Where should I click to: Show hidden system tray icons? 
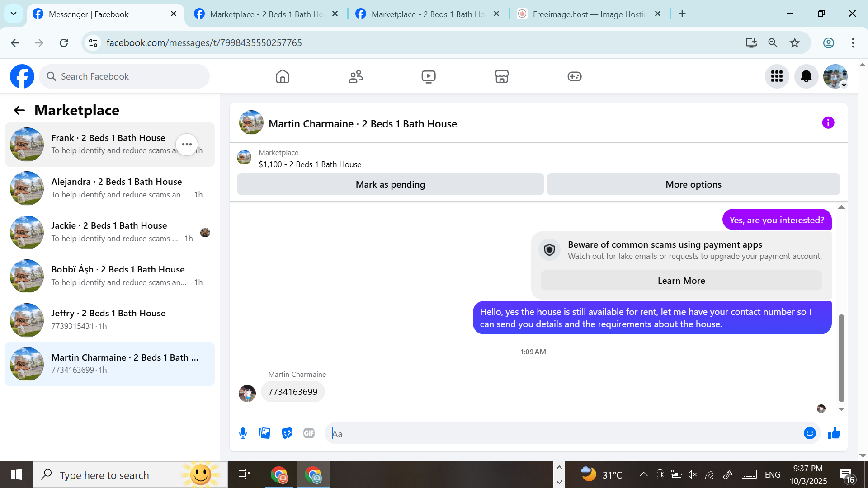pyautogui.click(x=643, y=474)
